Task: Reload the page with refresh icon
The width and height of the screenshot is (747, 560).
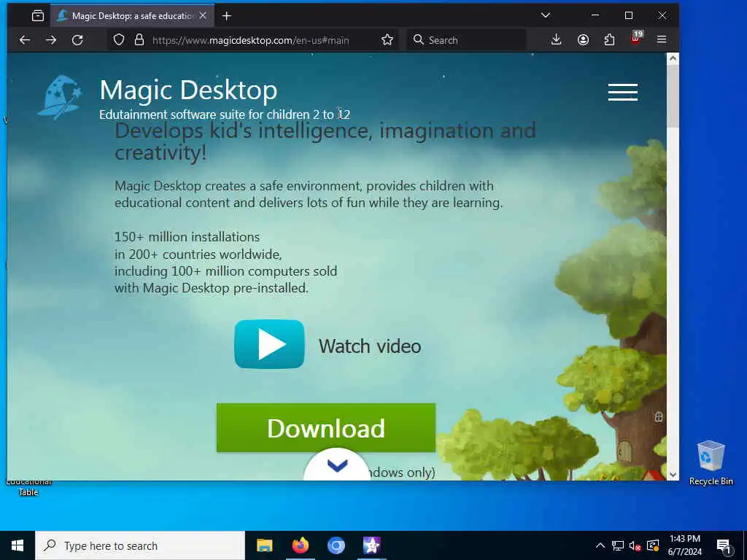Action: tap(77, 40)
